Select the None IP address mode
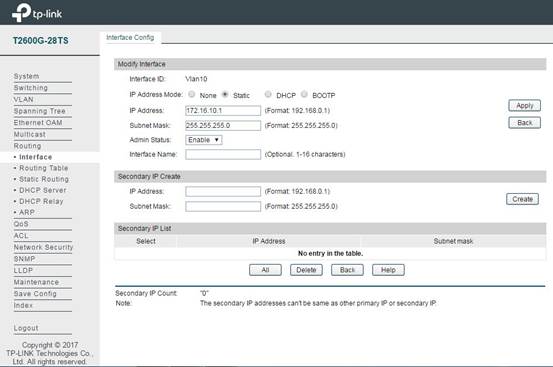The width and height of the screenshot is (553, 367). click(x=192, y=94)
